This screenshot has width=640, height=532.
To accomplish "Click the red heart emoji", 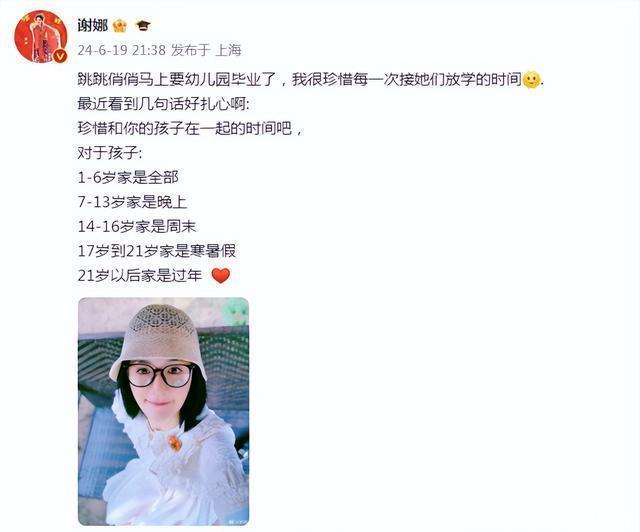I will 221,276.
